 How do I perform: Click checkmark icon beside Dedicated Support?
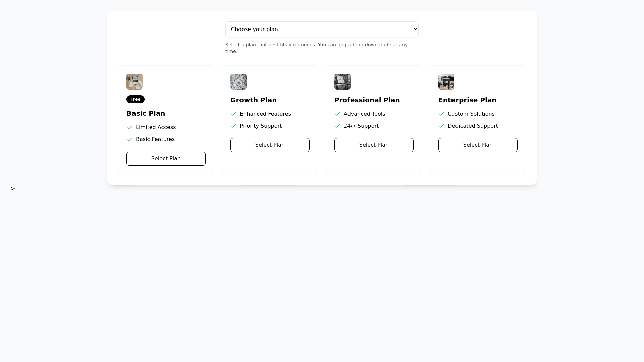pos(442,126)
